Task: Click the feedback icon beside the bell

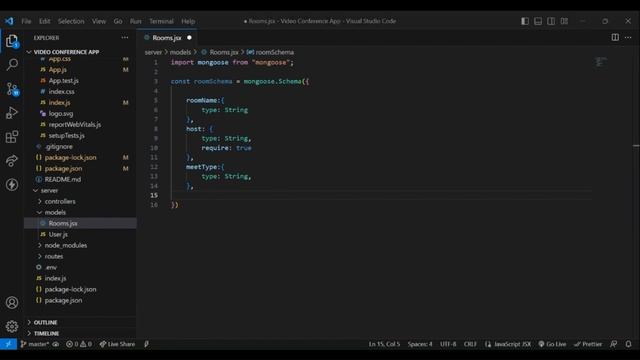Action: [x=613, y=344]
